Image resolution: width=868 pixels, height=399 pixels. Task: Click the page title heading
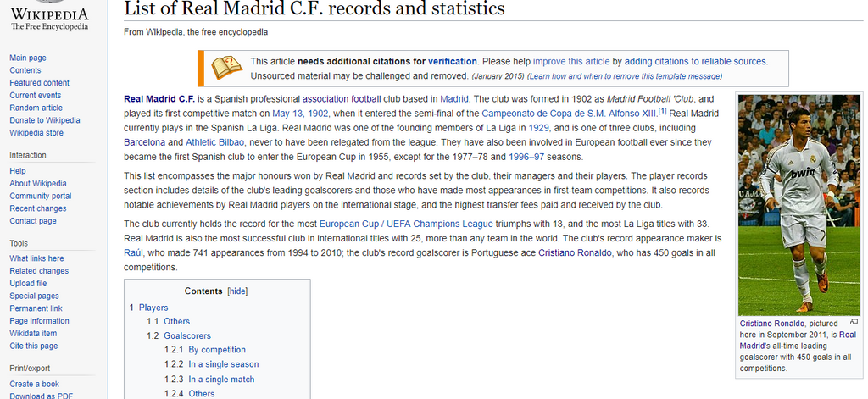point(314,8)
